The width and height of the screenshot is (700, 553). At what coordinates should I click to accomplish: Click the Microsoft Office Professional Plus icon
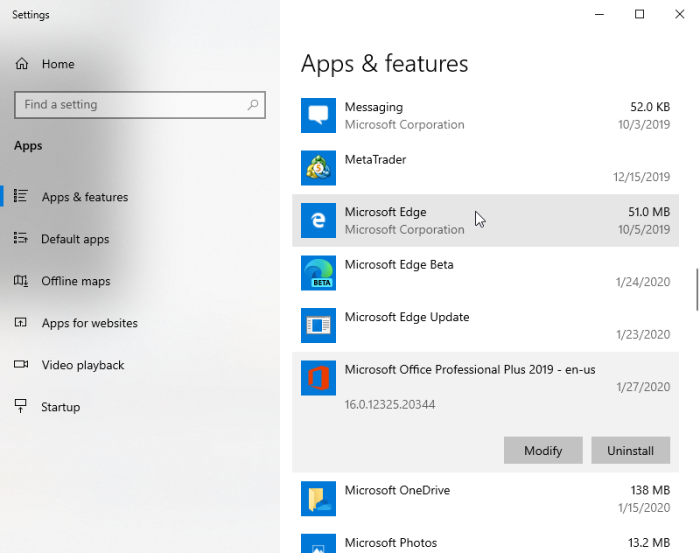pos(318,378)
